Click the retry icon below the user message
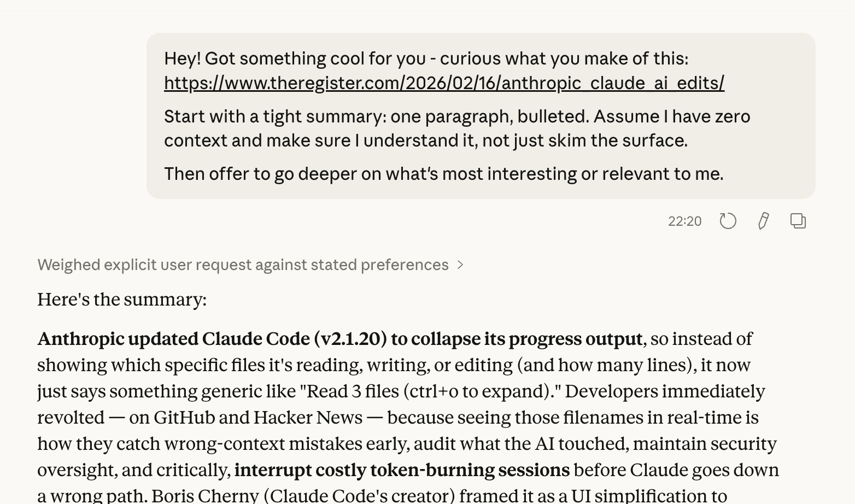855x504 pixels. point(728,221)
